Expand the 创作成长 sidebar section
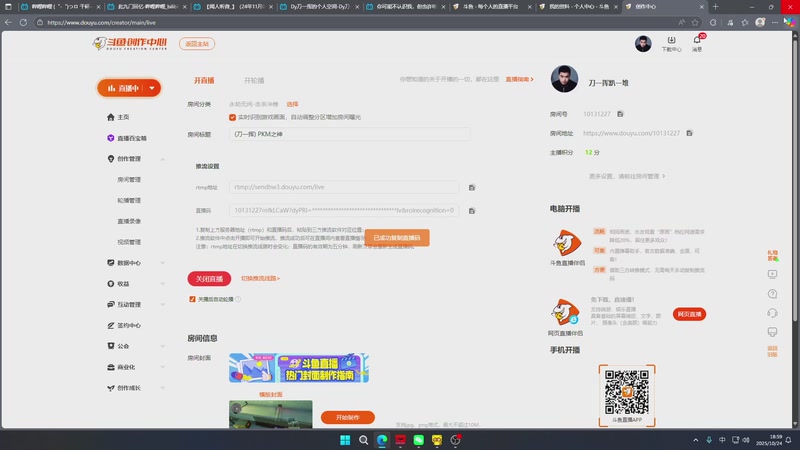This screenshot has width=800, height=450. pyautogui.click(x=162, y=388)
